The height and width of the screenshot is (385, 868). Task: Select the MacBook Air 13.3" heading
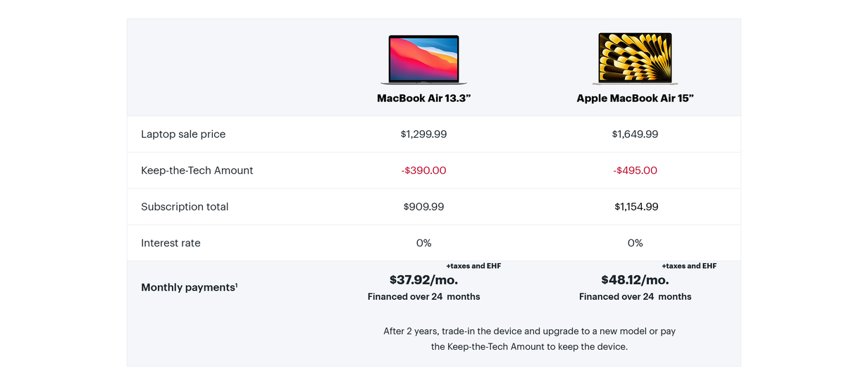423,99
